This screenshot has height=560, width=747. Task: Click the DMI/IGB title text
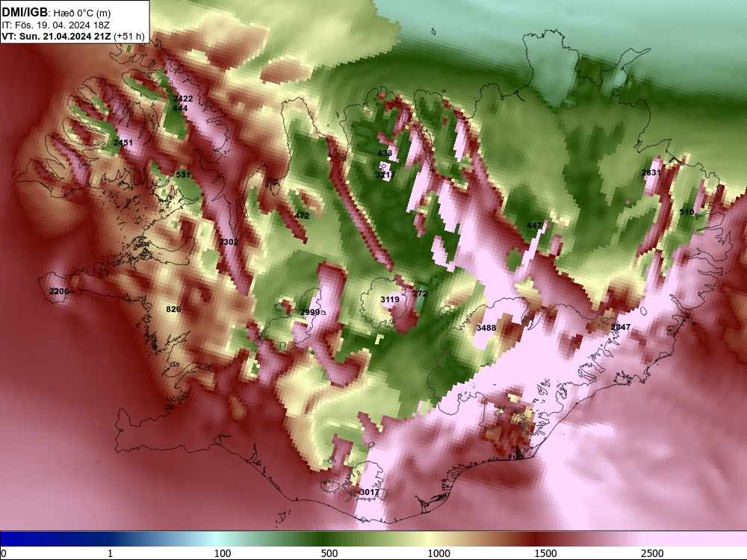coord(25,13)
